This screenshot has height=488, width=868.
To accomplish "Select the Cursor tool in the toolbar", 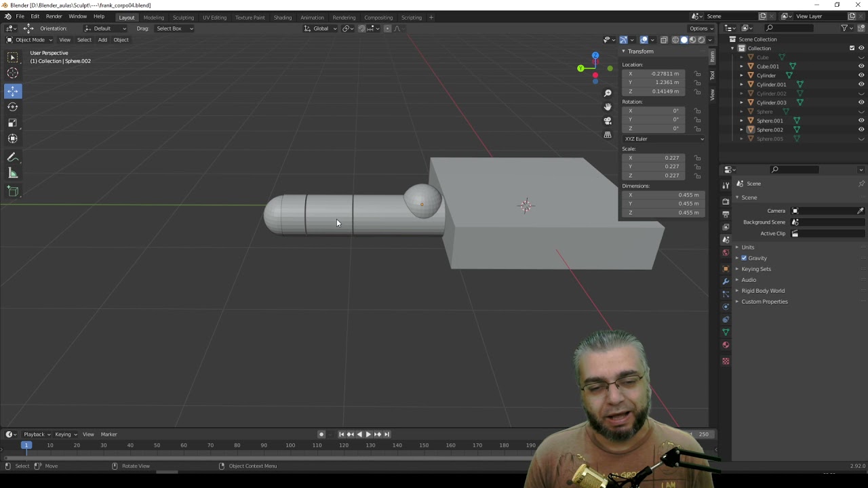I will point(13,73).
